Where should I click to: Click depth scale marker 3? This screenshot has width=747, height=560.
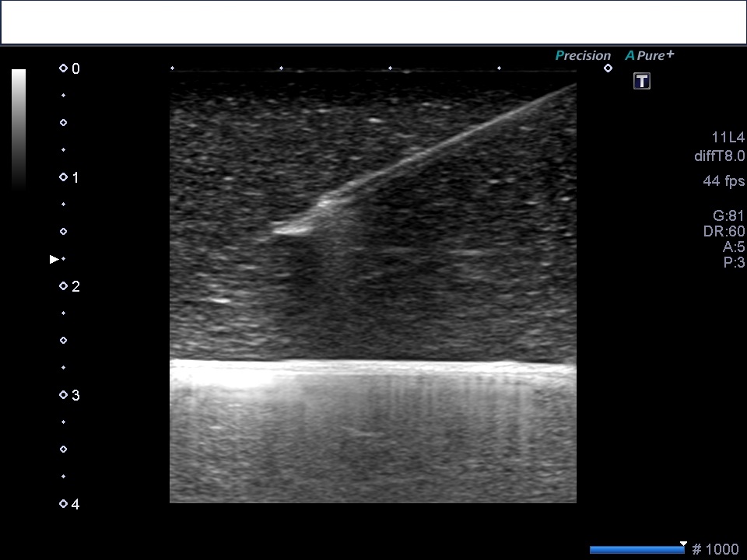(x=69, y=395)
